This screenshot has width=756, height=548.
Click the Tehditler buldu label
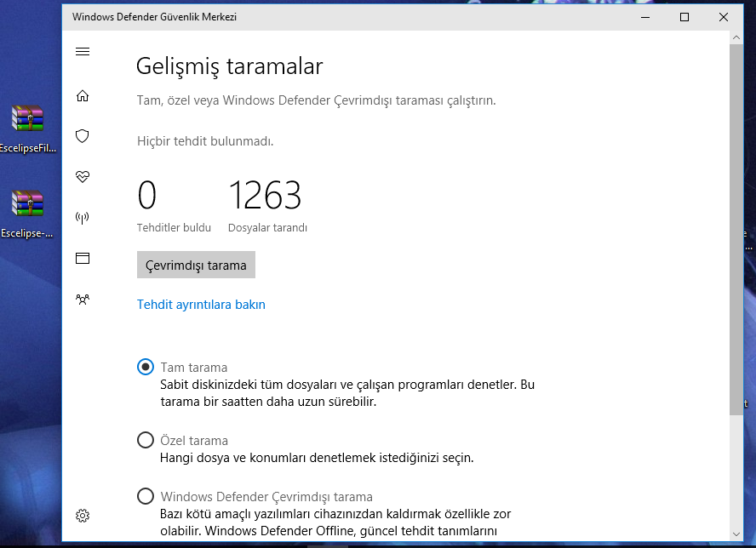(174, 227)
